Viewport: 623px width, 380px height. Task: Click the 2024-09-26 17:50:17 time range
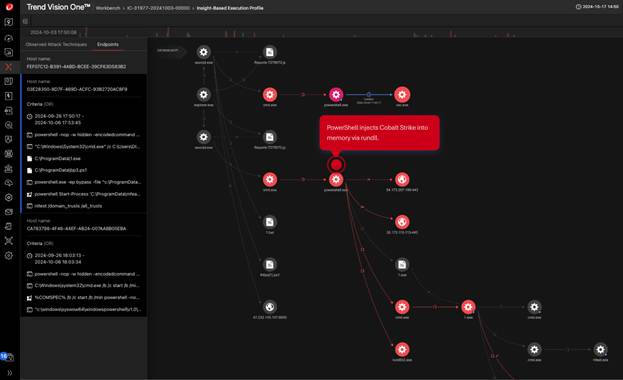tap(58, 119)
